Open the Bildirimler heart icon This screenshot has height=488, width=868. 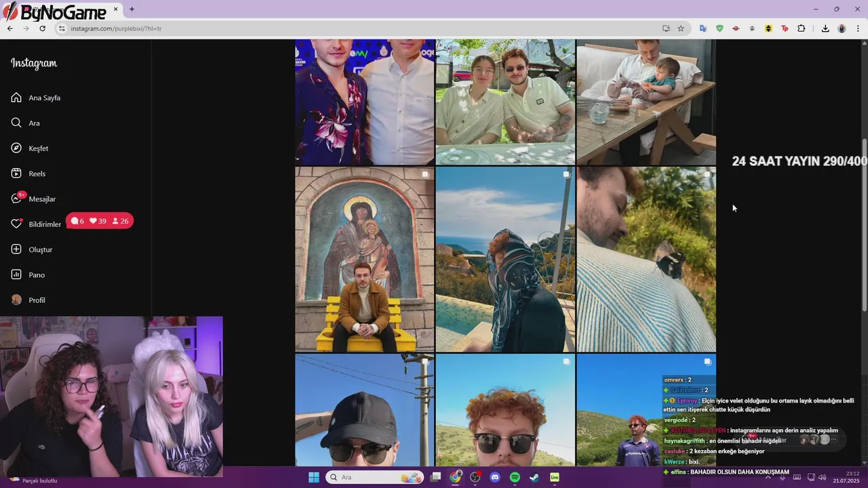coord(16,224)
